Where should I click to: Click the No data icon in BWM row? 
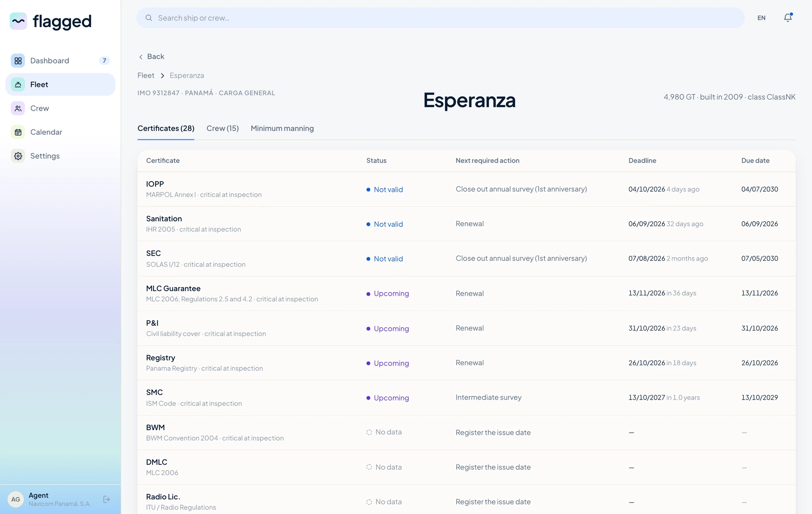[369, 432]
